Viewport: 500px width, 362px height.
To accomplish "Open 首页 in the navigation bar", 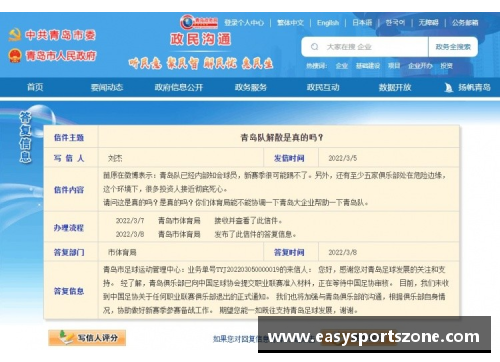I will (35, 87).
